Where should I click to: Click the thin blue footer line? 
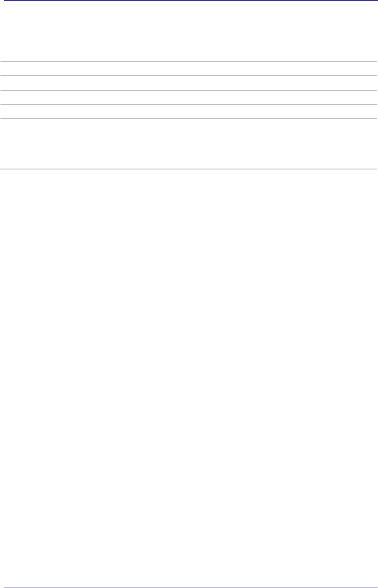[189, 587]
